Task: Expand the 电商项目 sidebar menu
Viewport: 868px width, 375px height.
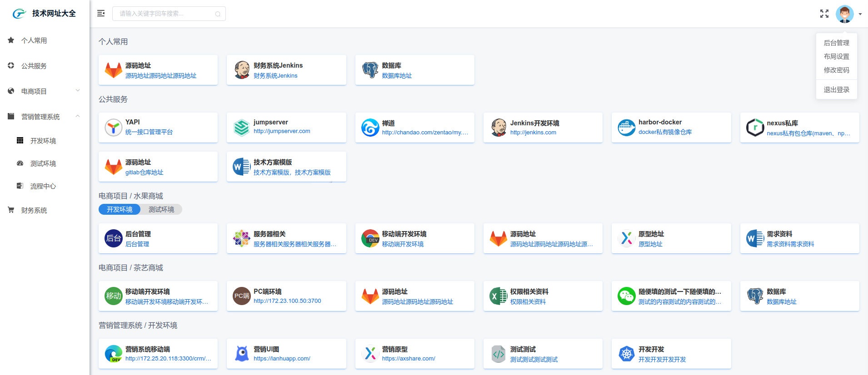Action: (45, 91)
